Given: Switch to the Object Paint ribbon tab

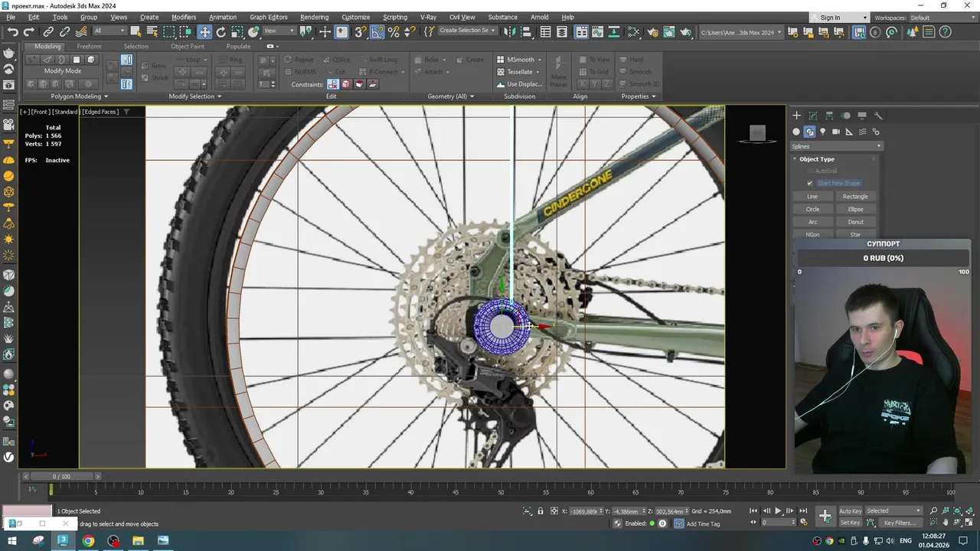Looking at the screenshot, I should [x=188, y=47].
